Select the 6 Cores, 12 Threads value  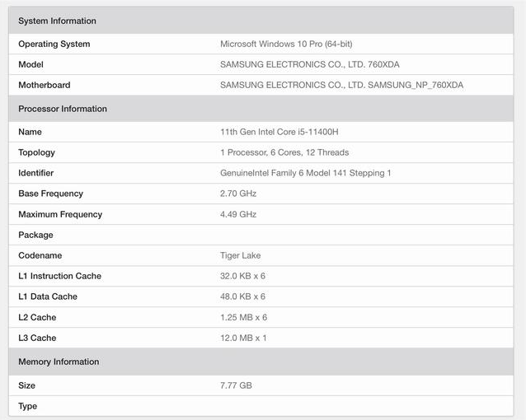click(x=284, y=152)
